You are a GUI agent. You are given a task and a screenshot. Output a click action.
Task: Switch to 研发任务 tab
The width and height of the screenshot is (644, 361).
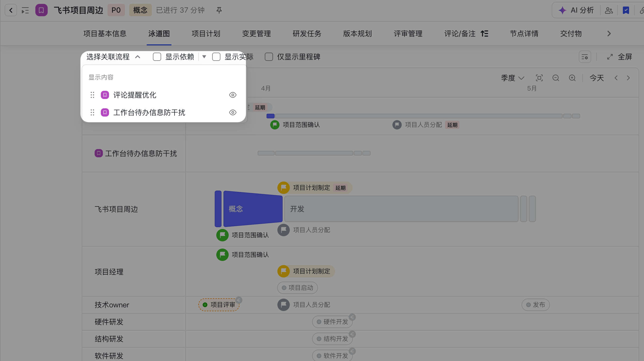pos(307,34)
